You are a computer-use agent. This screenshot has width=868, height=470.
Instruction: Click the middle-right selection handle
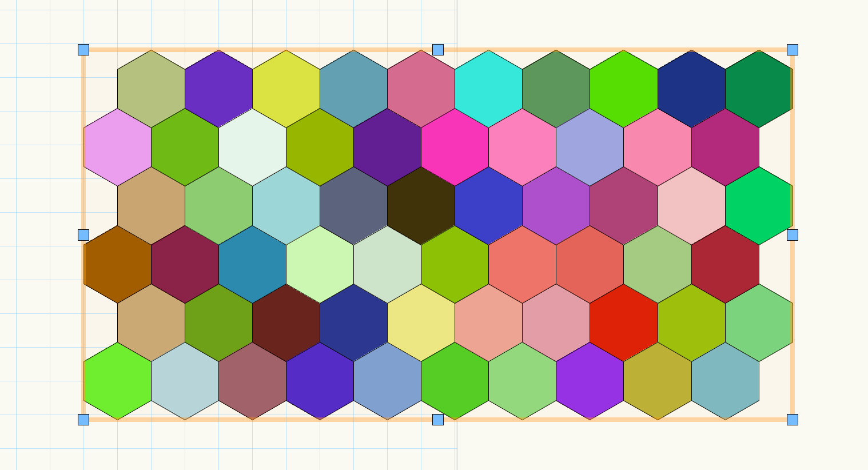tap(793, 235)
